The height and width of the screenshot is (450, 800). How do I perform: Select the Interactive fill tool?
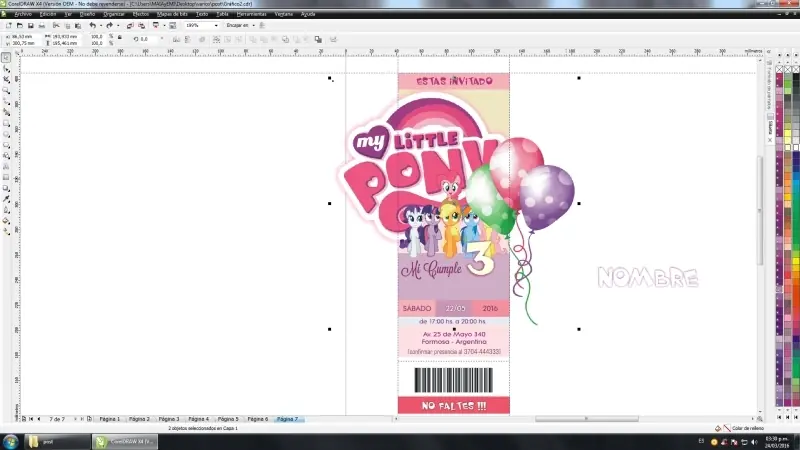click(x=6, y=232)
